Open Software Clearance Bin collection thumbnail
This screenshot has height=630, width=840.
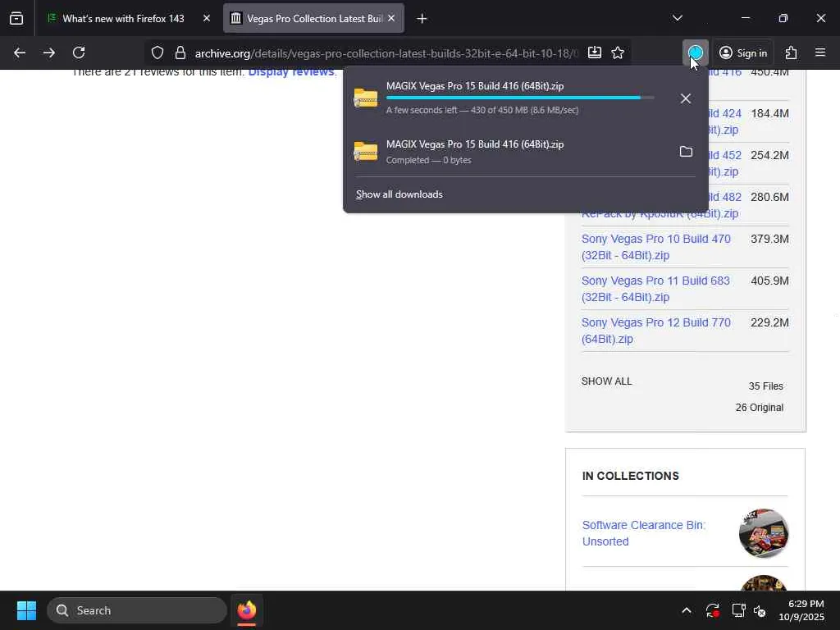pos(764,533)
